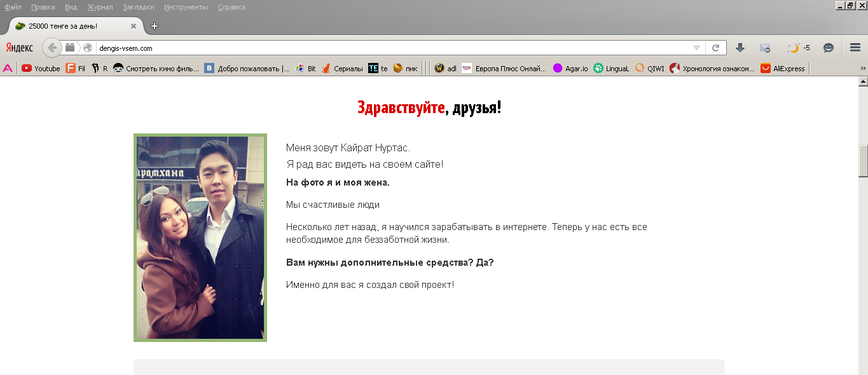Image resolution: width=868 pixels, height=375 pixels.
Task: Close the '25000 тенге за день!' tab
Action: (134, 26)
